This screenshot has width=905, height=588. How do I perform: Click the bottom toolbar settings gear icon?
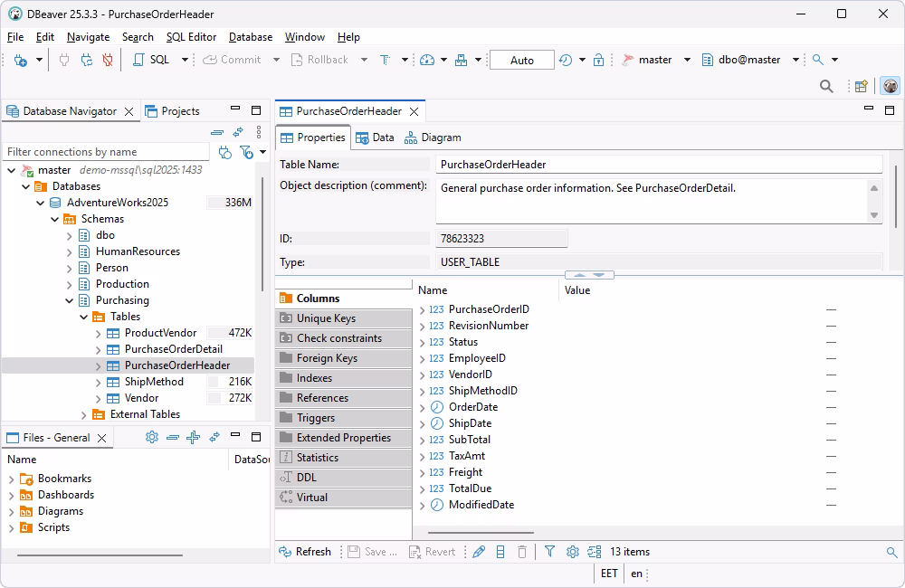[x=572, y=552]
